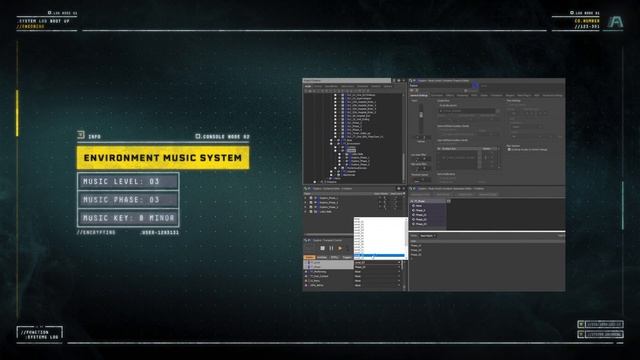Image resolution: width=640 pixels, height=360 pixels.
Task: Open the General Settings tab in Property Editor
Action: pyautogui.click(x=419, y=95)
